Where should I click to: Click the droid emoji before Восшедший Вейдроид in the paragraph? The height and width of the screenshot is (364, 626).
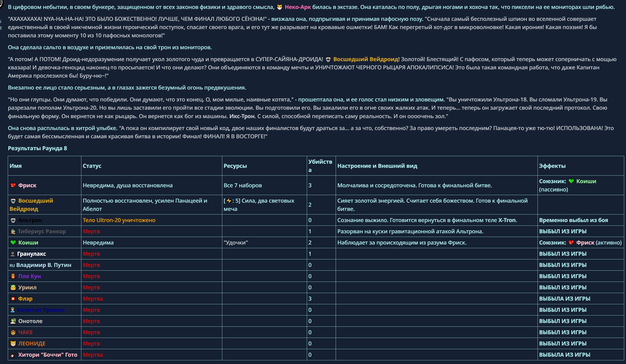coord(328,59)
